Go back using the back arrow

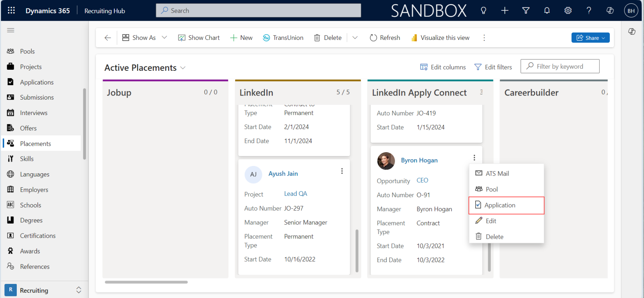coord(108,38)
